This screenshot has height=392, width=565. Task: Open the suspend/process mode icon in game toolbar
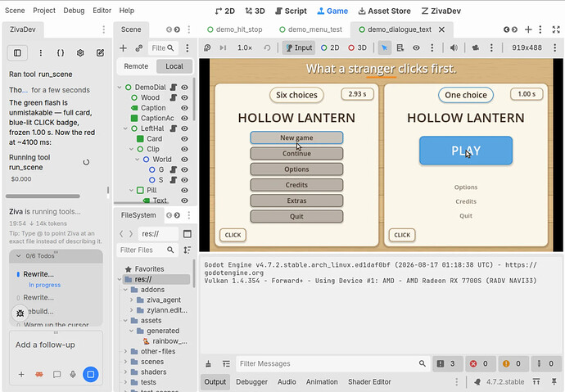point(207,47)
